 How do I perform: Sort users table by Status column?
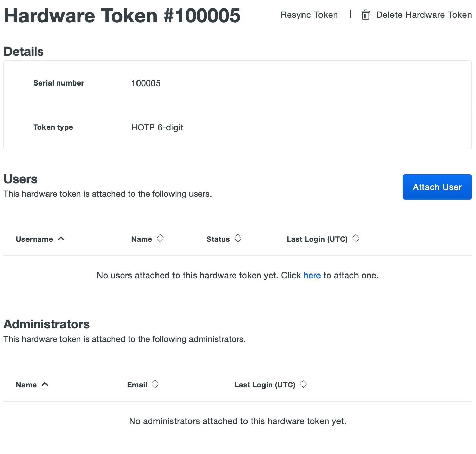(x=238, y=238)
